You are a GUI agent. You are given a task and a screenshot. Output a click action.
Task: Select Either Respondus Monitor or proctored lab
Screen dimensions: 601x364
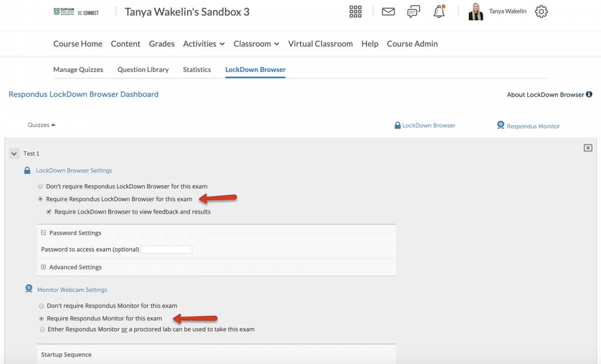click(x=42, y=329)
